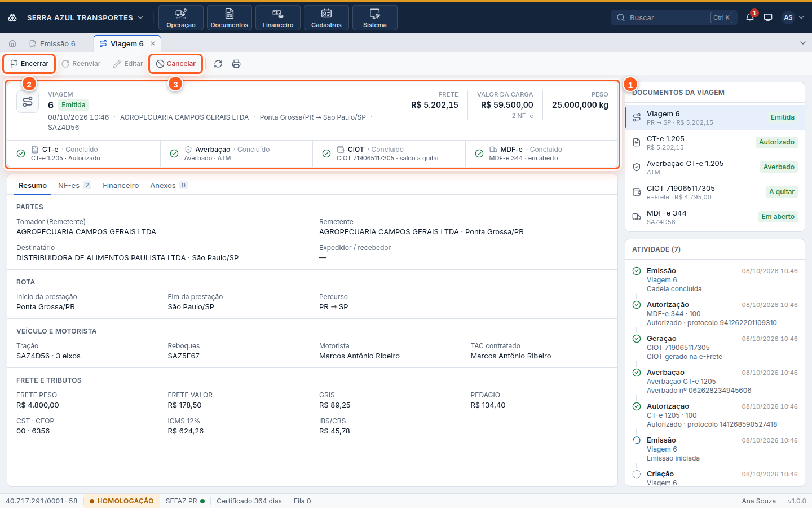Click the HOMOLOGAÇÃO status bar indicator
The image size is (812, 508).
point(121,501)
